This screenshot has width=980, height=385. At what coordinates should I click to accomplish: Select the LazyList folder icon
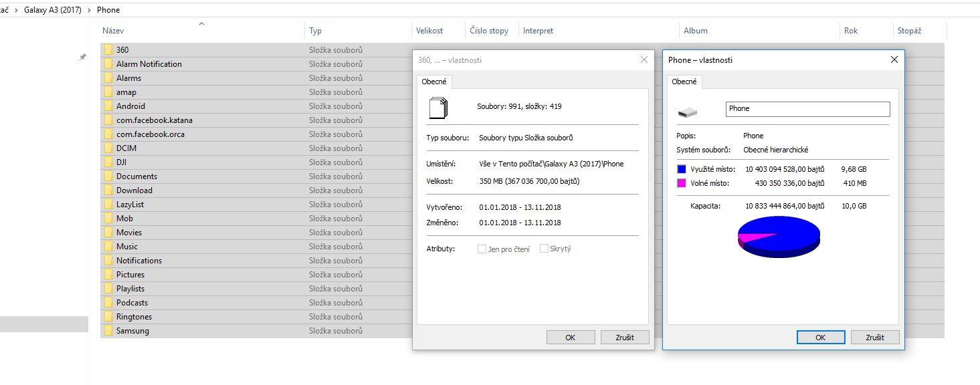108,205
